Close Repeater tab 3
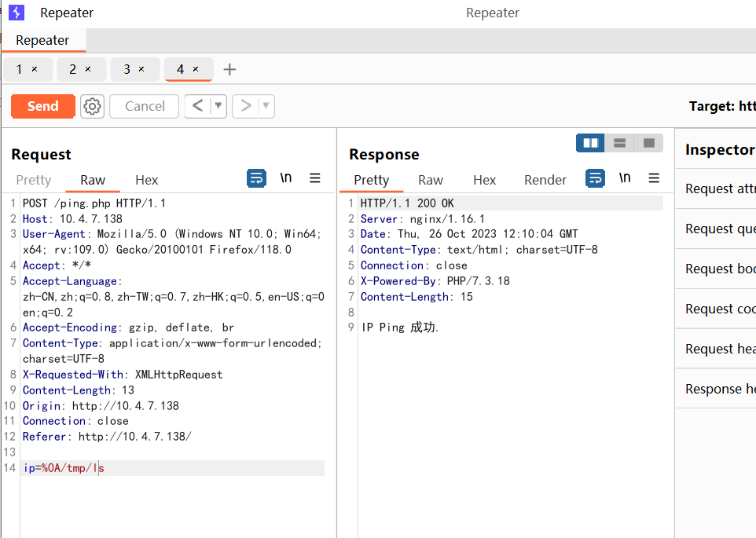This screenshot has height=538, width=756. pyautogui.click(x=141, y=69)
